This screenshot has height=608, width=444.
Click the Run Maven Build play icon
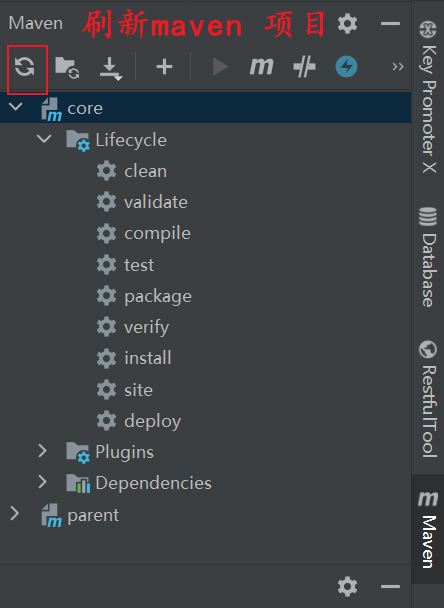(220, 67)
